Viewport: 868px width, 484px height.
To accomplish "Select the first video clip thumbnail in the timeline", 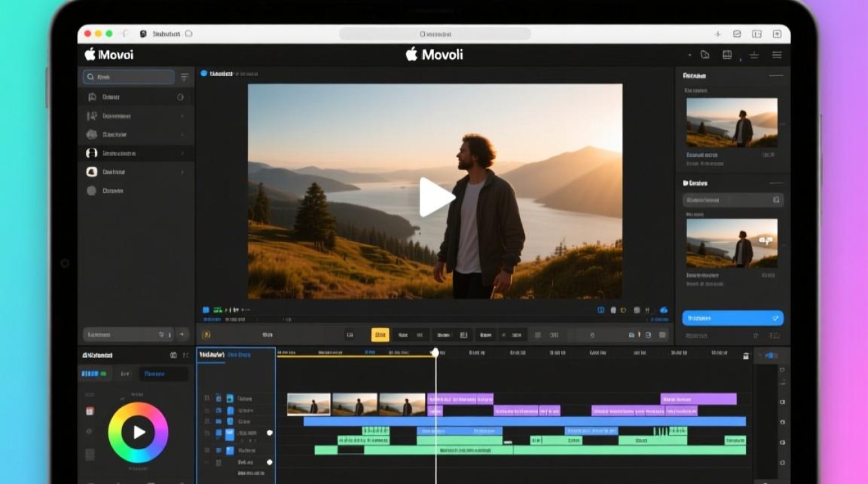I will point(309,405).
